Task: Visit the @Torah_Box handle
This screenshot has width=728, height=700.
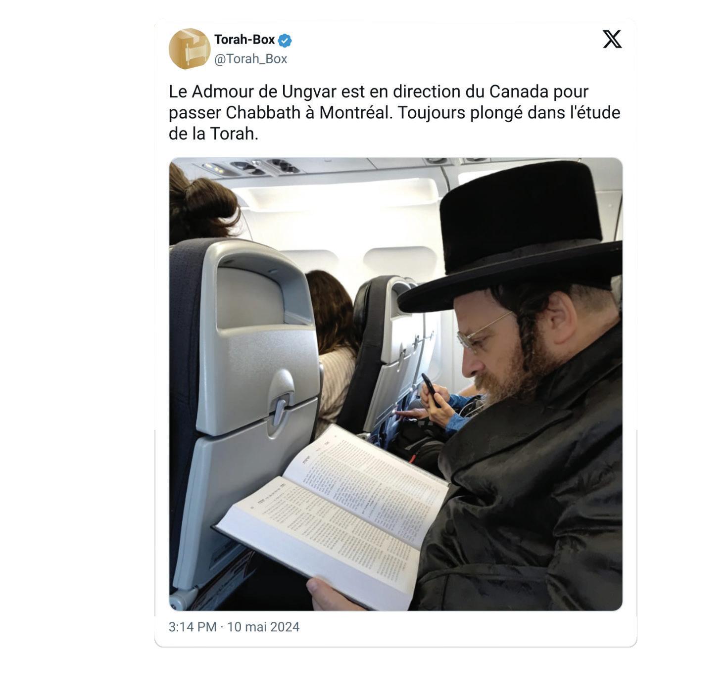Action: click(x=250, y=59)
